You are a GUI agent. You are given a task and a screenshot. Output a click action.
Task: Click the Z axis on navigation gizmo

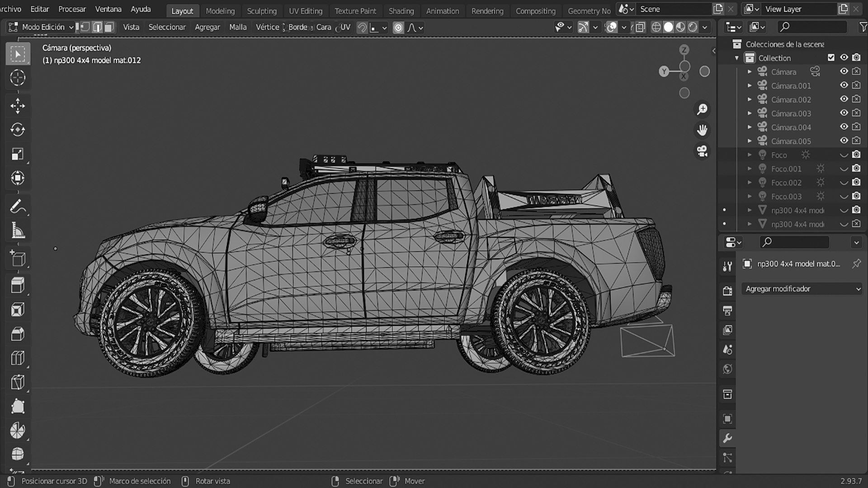[x=684, y=50]
